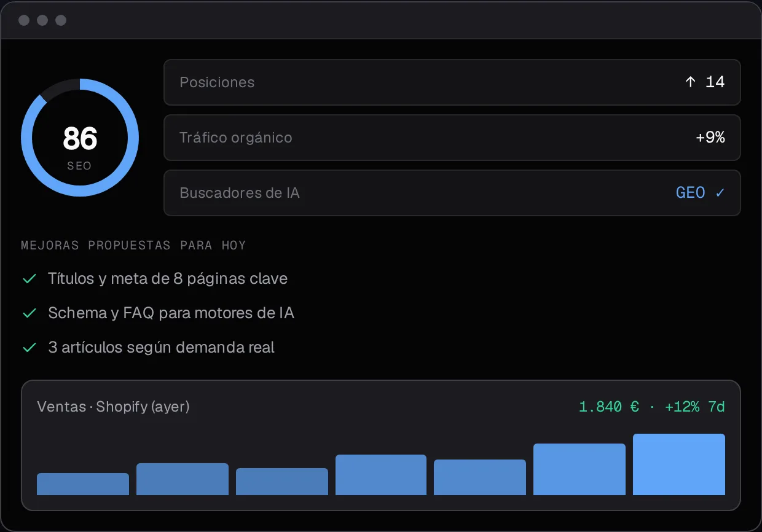
Task: Click the SEO score ring showing 86
Action: click(80, 138)
